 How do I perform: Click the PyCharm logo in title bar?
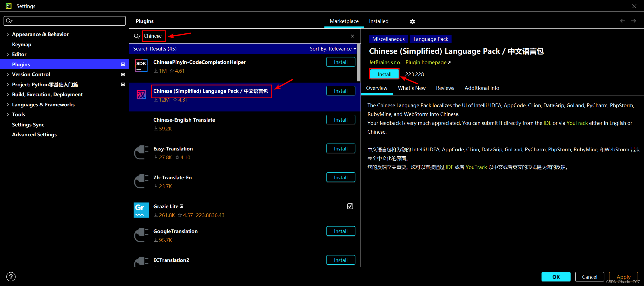click(9, 6)
